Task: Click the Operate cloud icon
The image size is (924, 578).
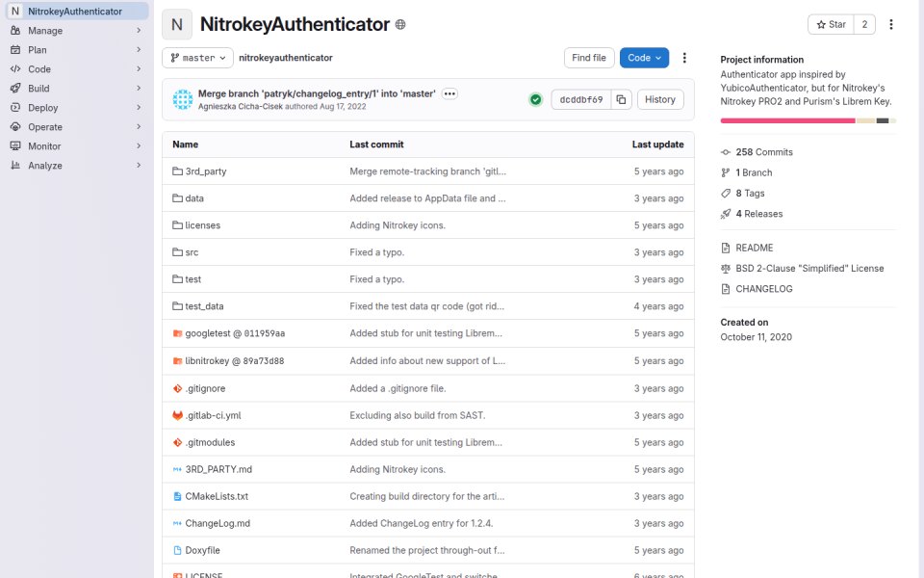Action: click(x=15, y=127)
